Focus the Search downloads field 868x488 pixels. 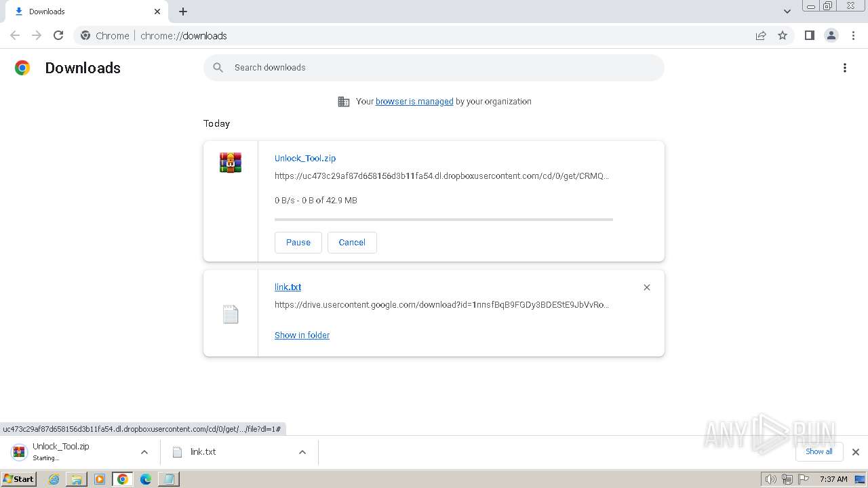coord(434,67)
